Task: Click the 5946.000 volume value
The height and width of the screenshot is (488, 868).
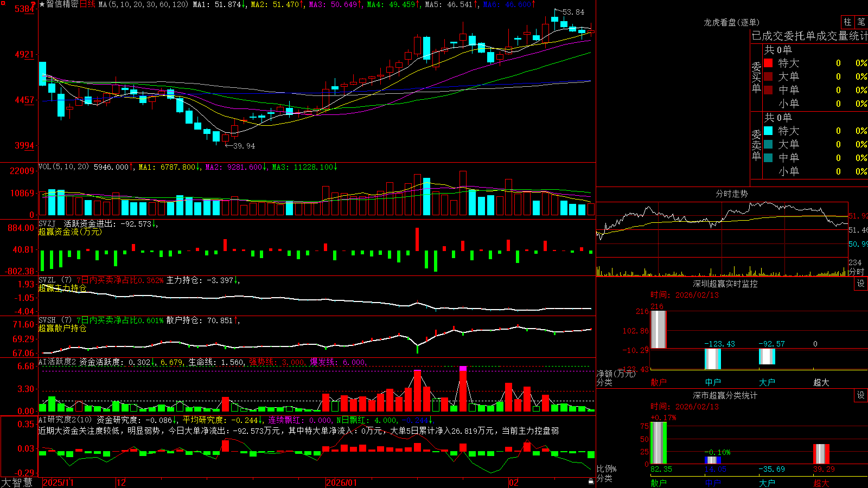Action: coord(112,167)
